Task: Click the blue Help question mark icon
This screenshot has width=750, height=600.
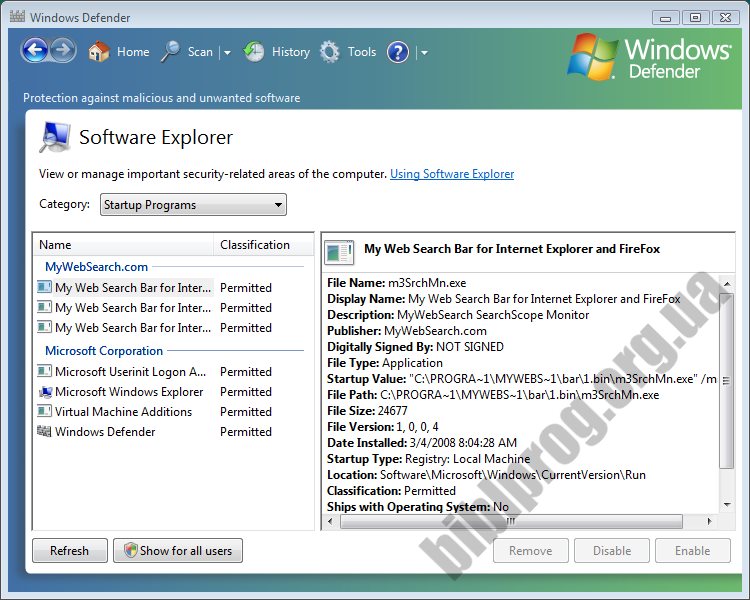Action: point(398,52)
